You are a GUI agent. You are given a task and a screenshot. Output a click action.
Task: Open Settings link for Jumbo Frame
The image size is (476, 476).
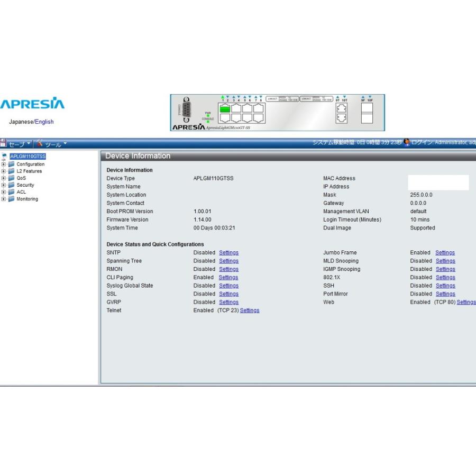445,253
